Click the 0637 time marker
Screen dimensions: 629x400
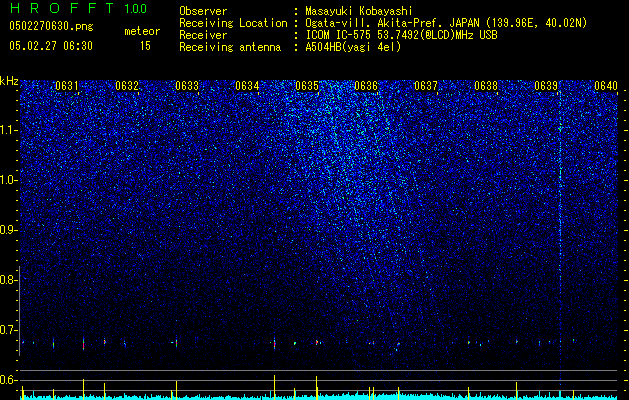pyautogui.click(x=426, y=86)
